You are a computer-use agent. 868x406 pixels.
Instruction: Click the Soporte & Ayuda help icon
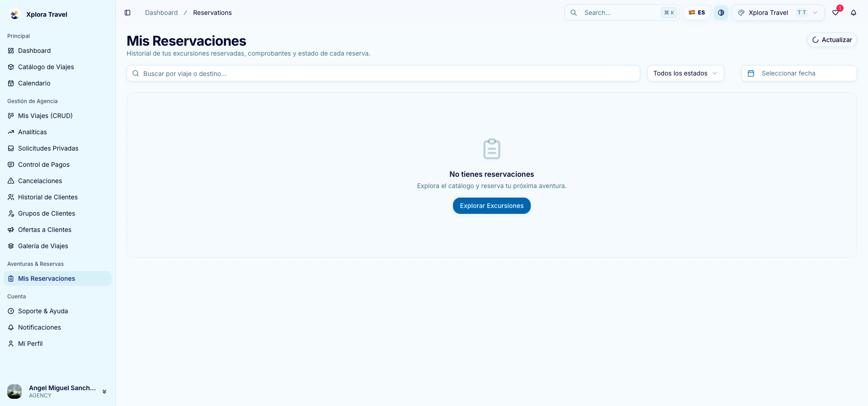tap(11, 311)
